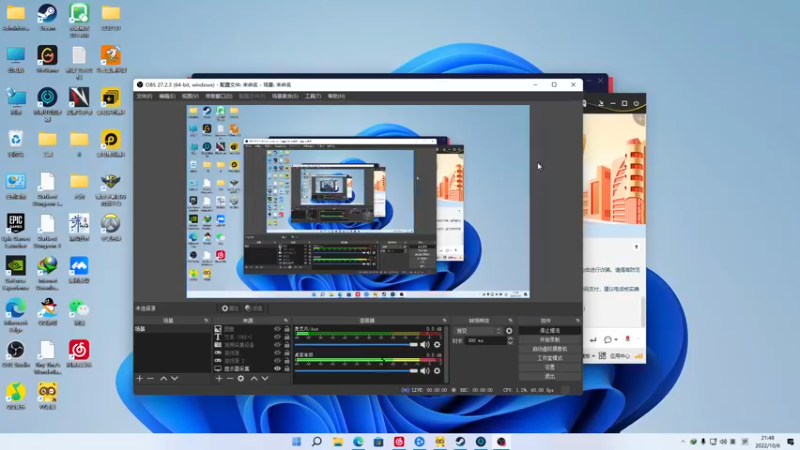
Task: Show hidden icons in the system tray
Action: pyautogui.click(x=683, y=441)
